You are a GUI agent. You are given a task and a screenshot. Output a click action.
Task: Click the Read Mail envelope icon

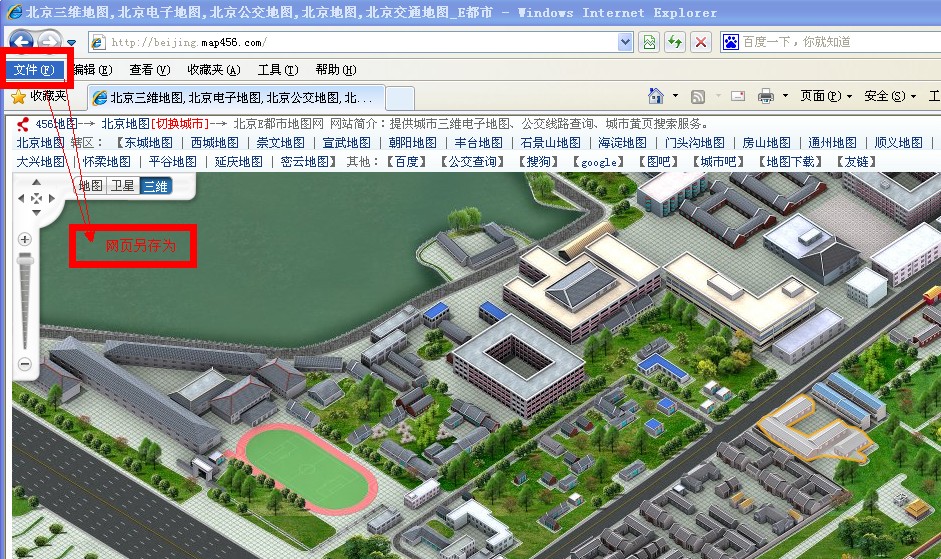(738, 96)
